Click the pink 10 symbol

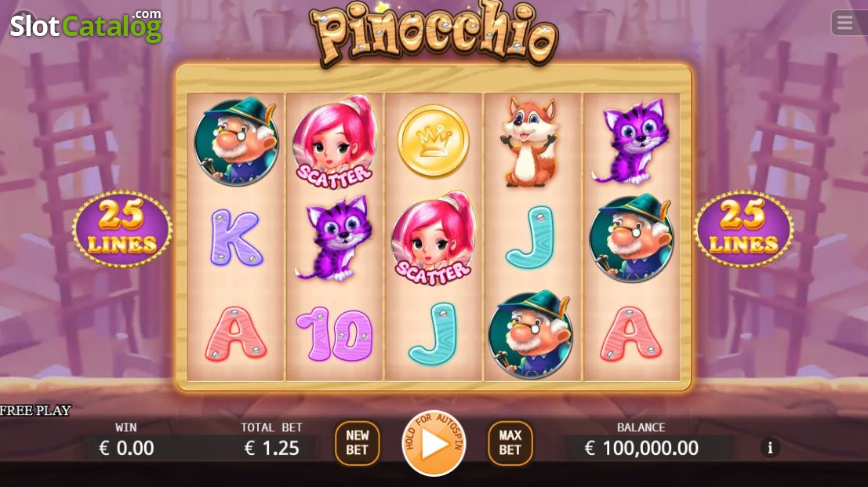(334, 336)
